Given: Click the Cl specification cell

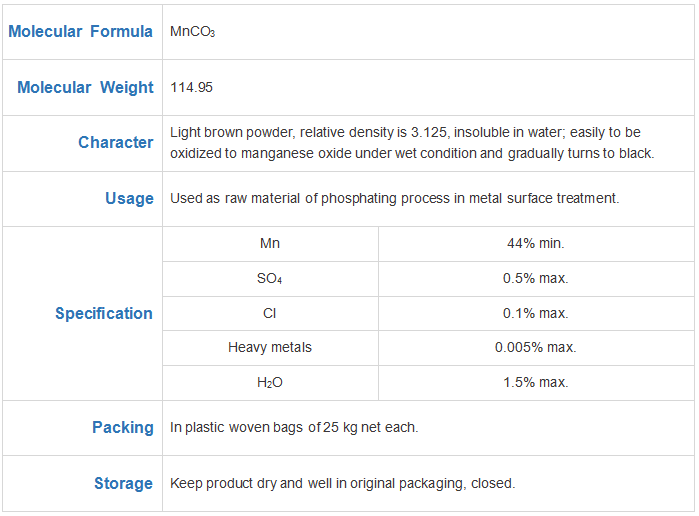Looking at the screenshot, I should [270, 314].
